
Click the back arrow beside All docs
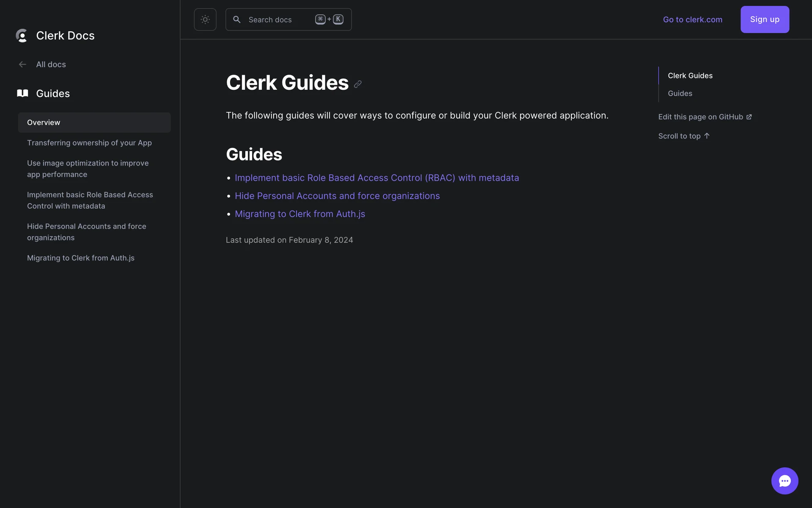[22, 64]
